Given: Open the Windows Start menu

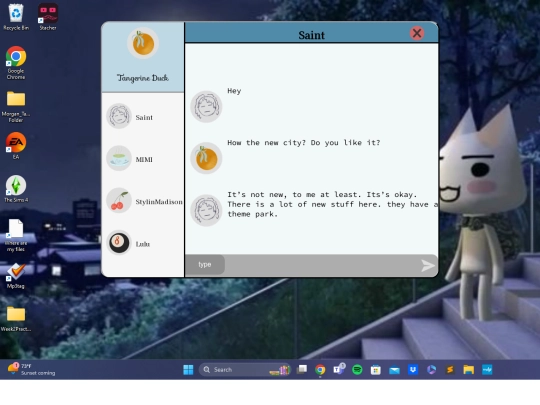Looking at the screenshot, I should [x=188, y=370].
